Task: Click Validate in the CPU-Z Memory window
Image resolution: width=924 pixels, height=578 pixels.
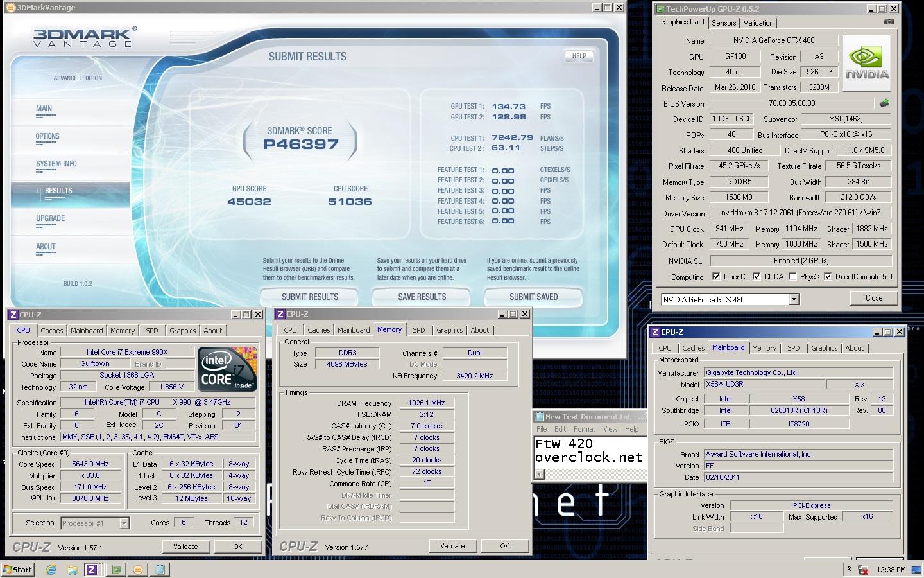Action: tap(452, 546)
